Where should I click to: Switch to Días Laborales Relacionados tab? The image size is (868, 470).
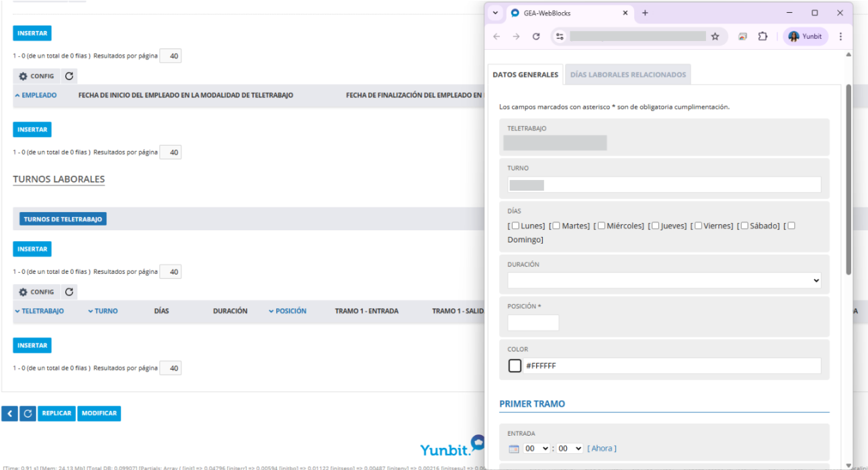tap(627, 75)
